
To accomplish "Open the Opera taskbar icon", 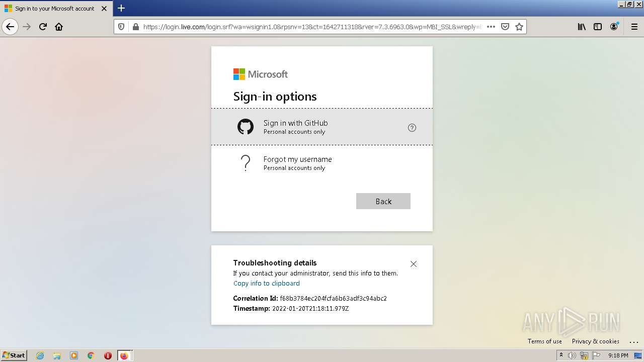I will coord(108,355).
